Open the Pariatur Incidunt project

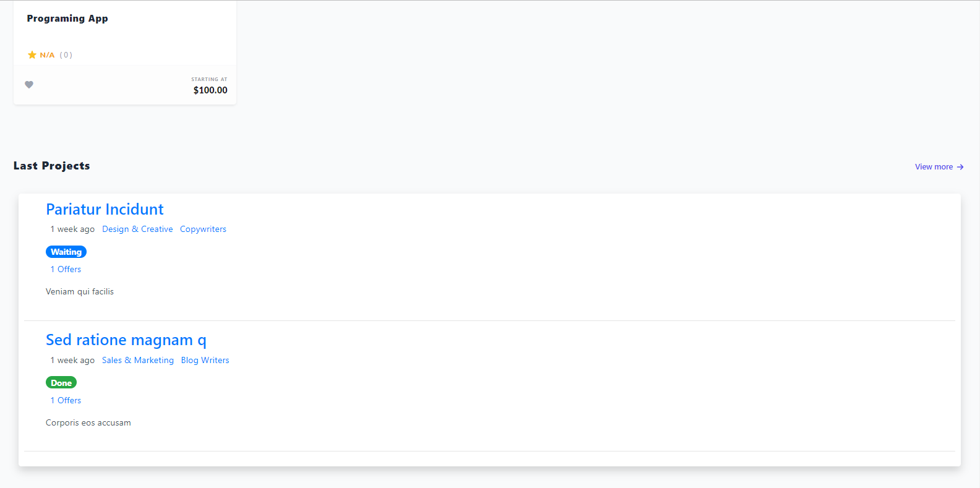105,209
